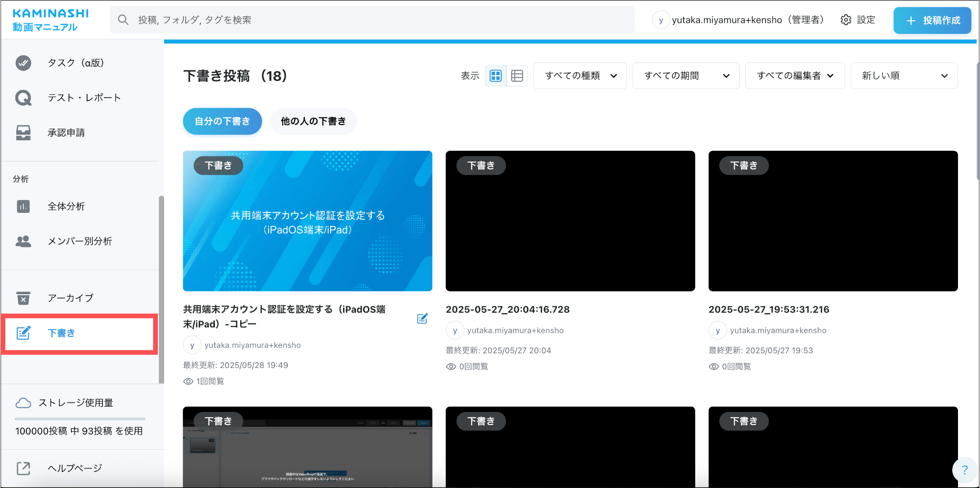The image size is (980, 488).
Task: Open the second-row screen recording thumbnail
Action: pyautogui.click(x=308, y=447)
